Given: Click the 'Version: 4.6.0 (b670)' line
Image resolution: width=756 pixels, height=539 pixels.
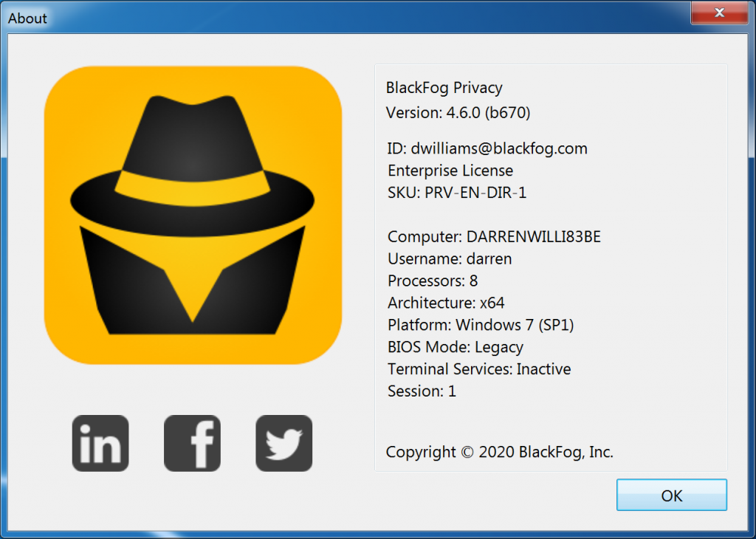Looking at the screenshot, I should click(x=458, y=112).
